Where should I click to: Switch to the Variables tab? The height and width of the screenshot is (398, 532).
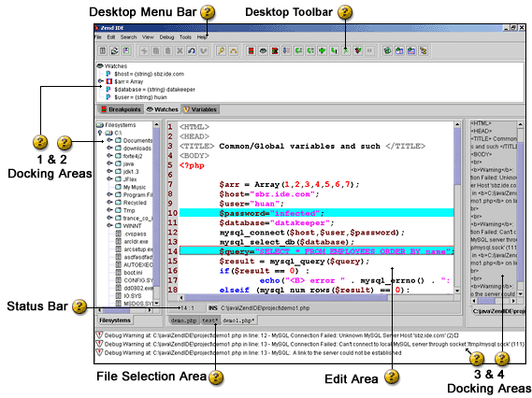tap(200, 109)
